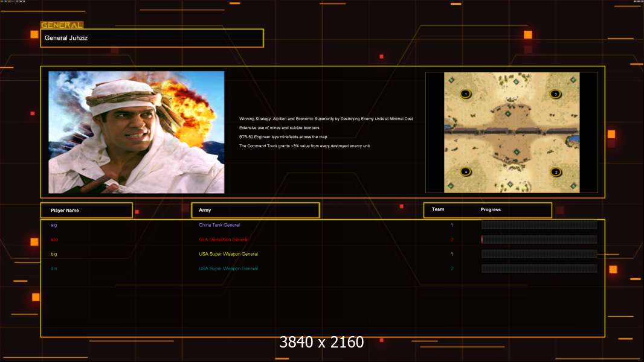Click start position 1 marker on map
The image size is (644, 362).
[465, 94]
